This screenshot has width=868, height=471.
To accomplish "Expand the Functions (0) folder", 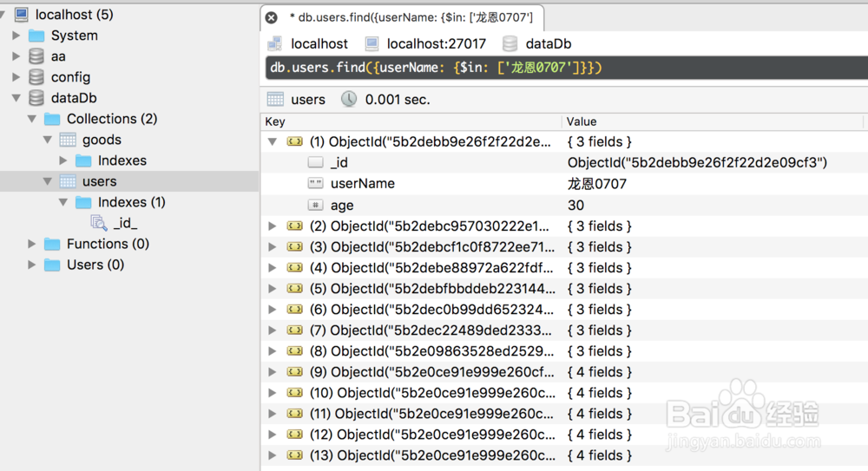I will [x=32, y=244].
